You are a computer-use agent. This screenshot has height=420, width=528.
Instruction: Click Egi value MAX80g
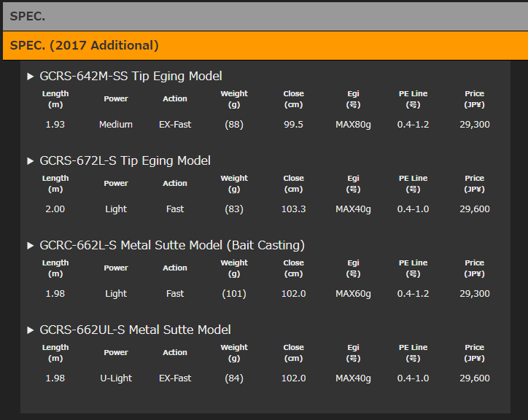pos(353,125)
